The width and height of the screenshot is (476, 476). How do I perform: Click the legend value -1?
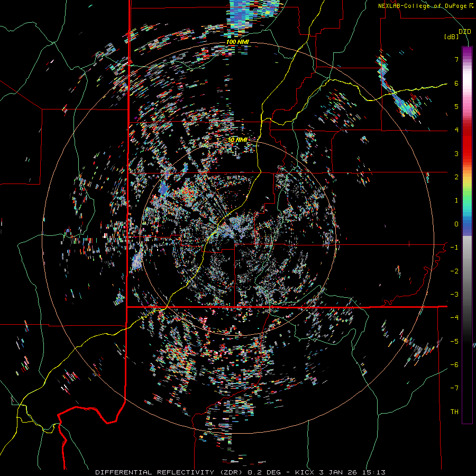tap(454, 248)
